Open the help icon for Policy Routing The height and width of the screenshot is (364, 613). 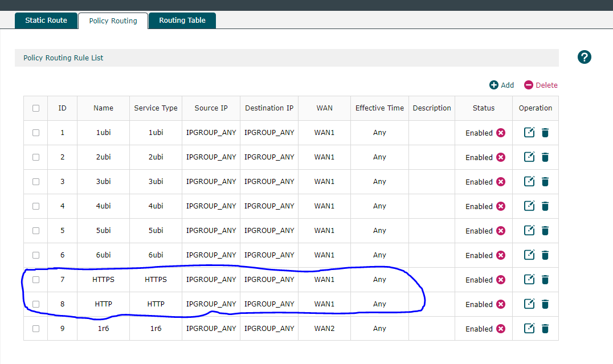[584, 57]
